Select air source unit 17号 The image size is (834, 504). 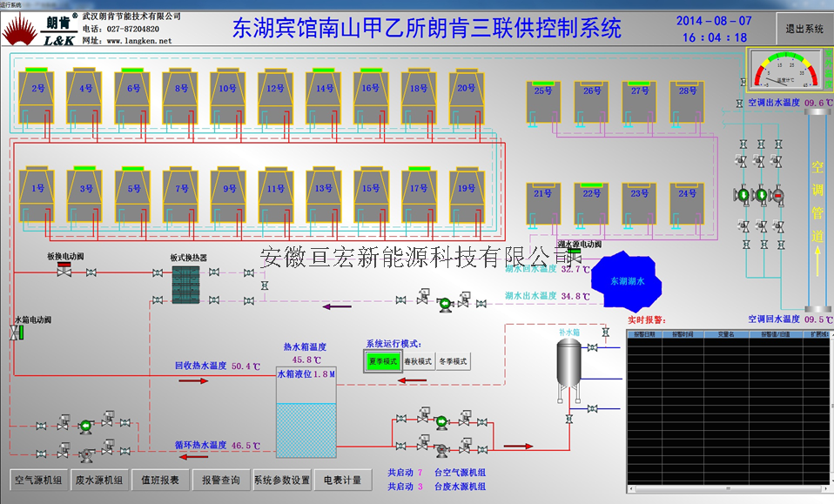pyautogui.click(x=419, y=194)
